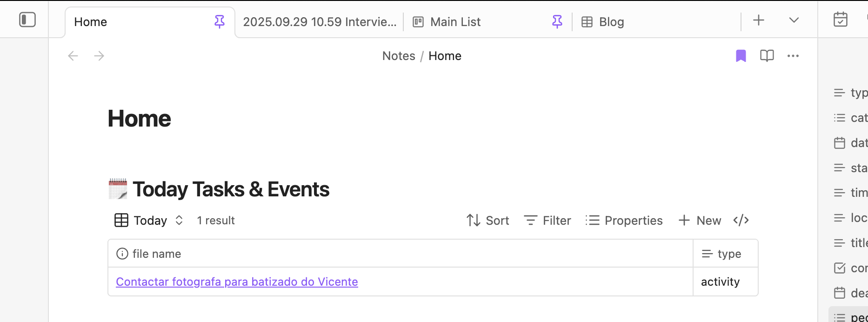Open the Sort options
This screenshot has width=868, height=322.
pos(488,220)
